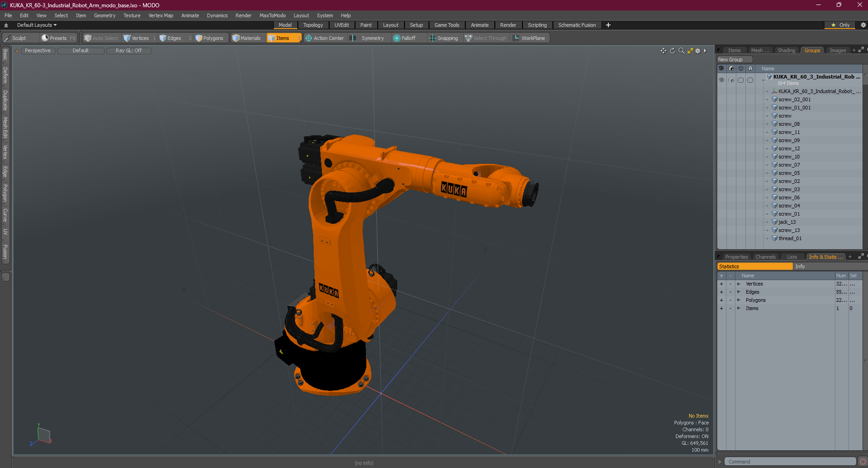This screenshot has height=468, width=868.
Task: Toggle the Only star button
Action: click(840, 25)
